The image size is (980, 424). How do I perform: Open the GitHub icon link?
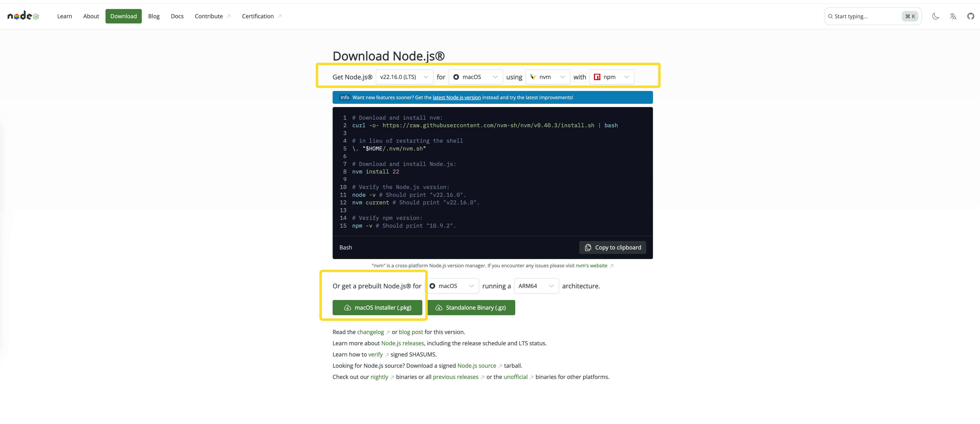point(971,16)
